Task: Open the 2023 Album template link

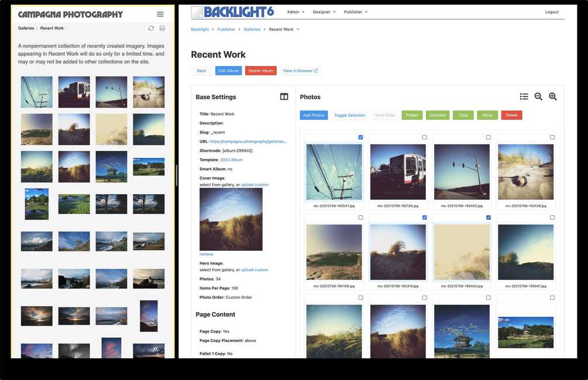Action: point(231,160)
